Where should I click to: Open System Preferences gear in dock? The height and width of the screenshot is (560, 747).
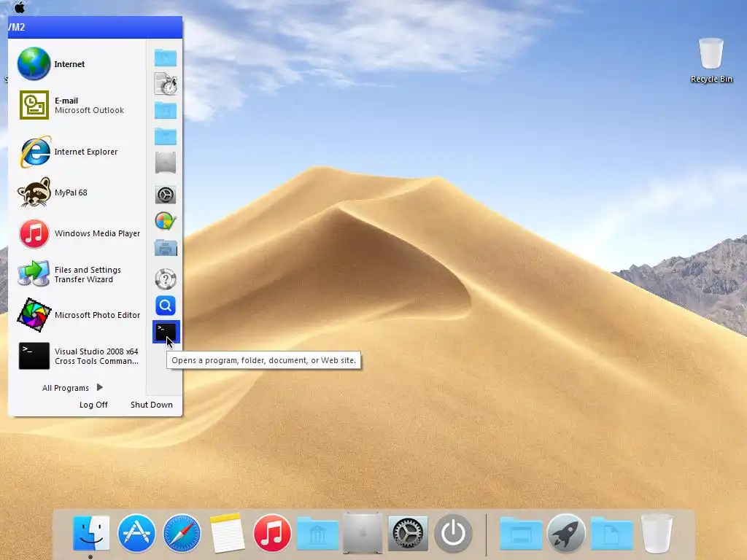[408, 533]
